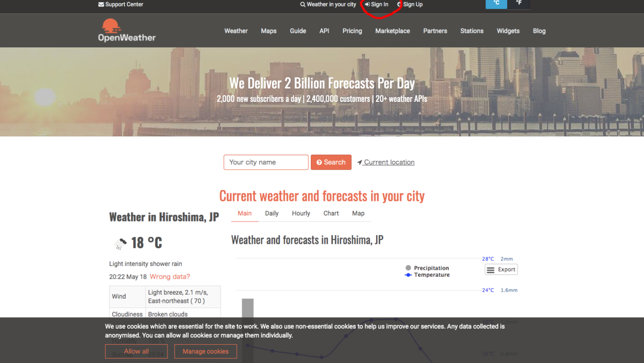The image size is (644, 363).
Task: Select the Map tab
Action: [358, 213]
